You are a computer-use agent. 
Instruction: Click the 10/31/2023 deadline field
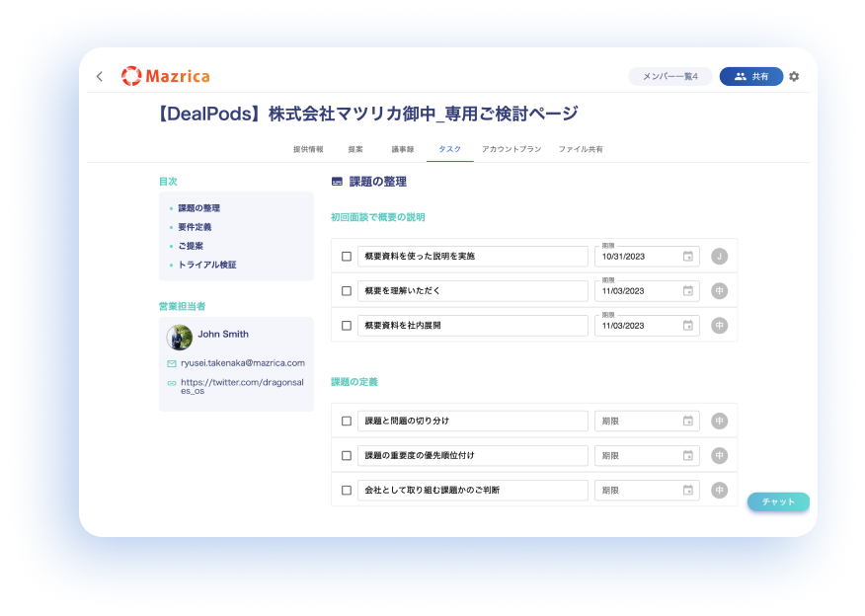[647, 257]
